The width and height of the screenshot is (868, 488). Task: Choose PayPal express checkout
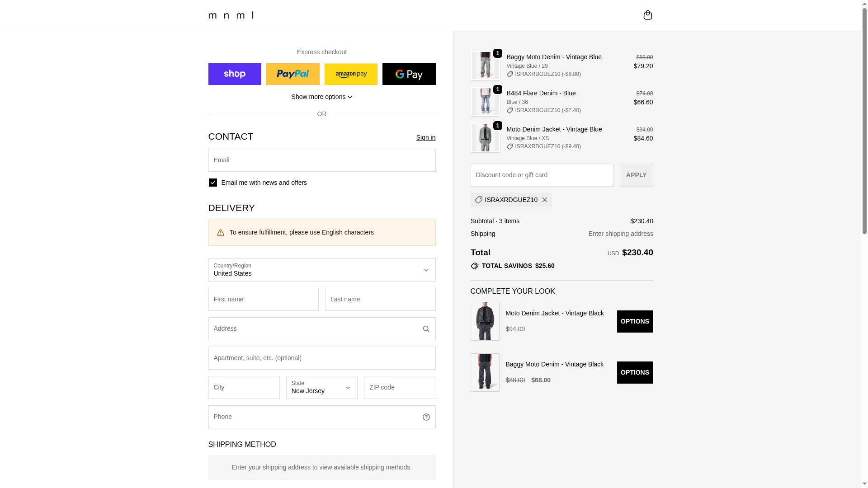292,74
